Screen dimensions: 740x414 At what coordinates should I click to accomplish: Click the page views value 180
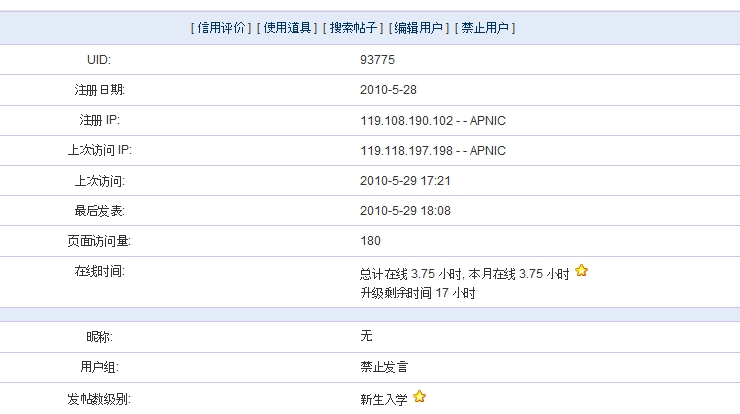(x=370, y=241)
